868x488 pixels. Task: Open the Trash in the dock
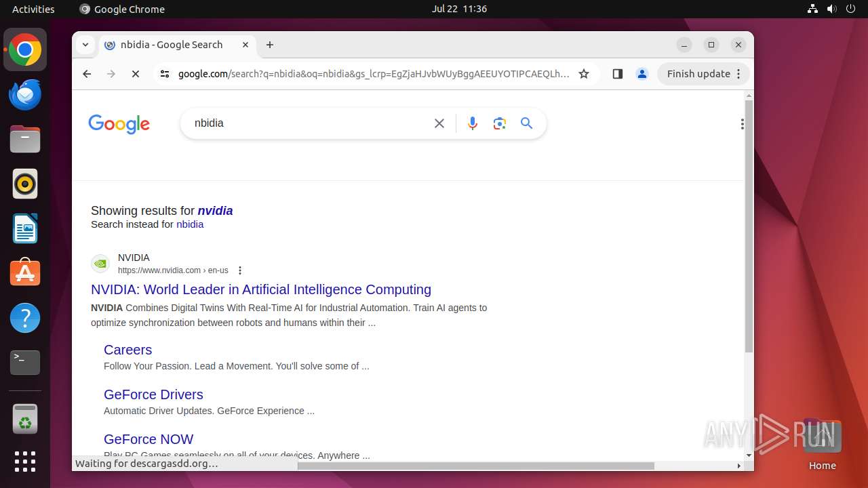click(x=25, y=419)
